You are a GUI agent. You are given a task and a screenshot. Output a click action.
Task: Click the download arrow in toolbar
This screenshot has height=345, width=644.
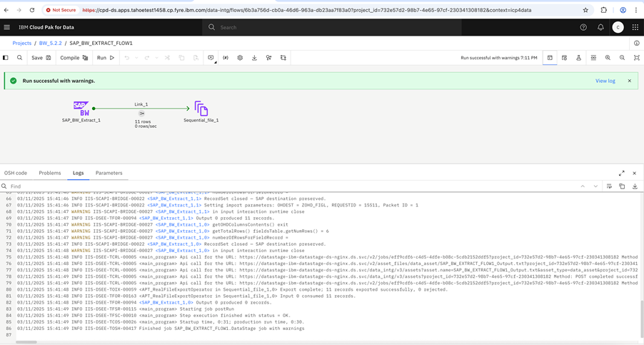(x=254, y=58)
